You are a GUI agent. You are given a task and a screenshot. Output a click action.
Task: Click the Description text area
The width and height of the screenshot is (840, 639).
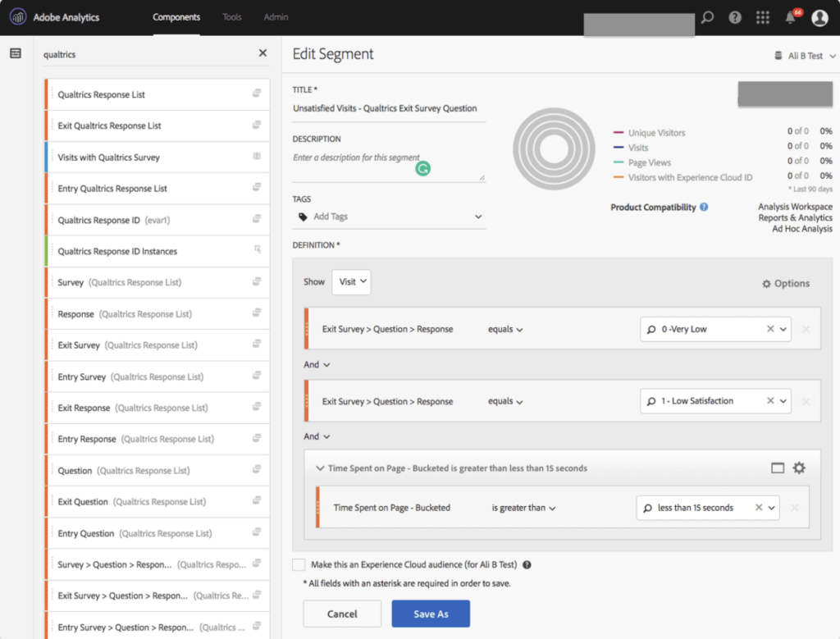click(x=389, y=166)
